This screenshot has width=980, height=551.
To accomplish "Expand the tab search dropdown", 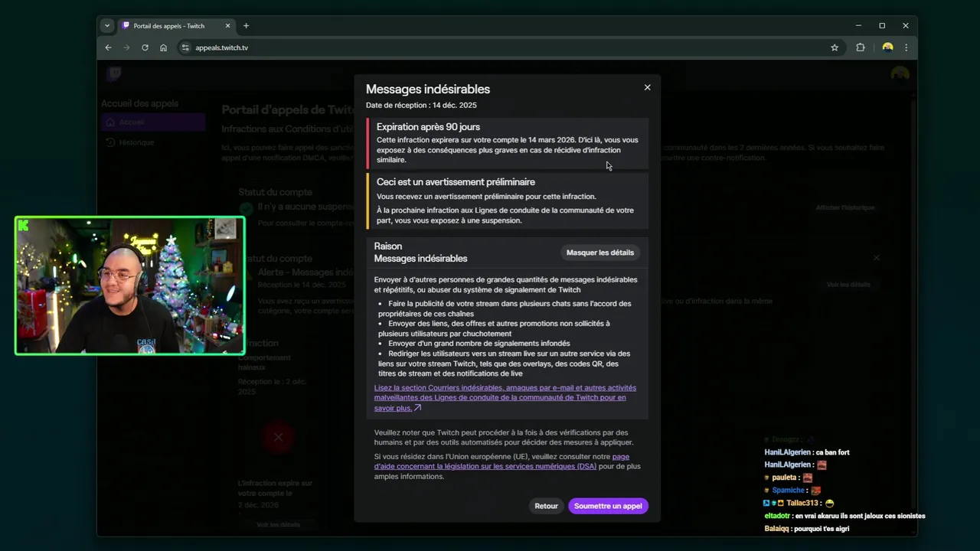I will pos(107,25).
